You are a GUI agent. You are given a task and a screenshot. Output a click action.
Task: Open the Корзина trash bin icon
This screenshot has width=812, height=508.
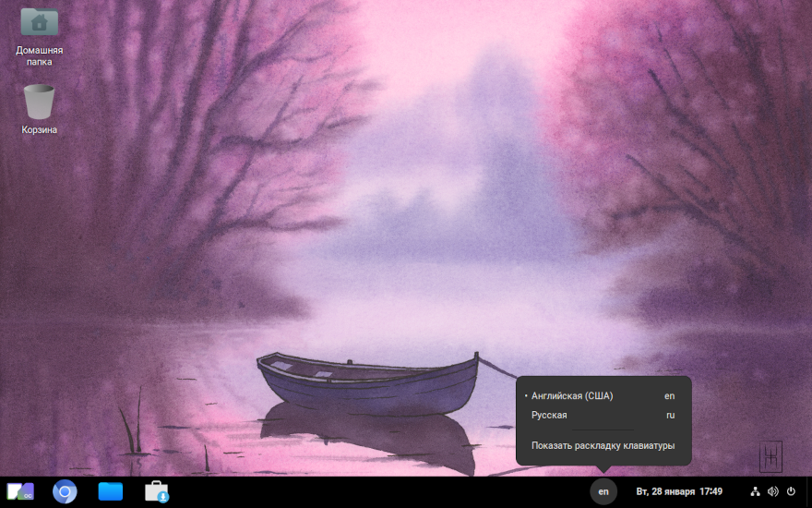pos(39,102)
